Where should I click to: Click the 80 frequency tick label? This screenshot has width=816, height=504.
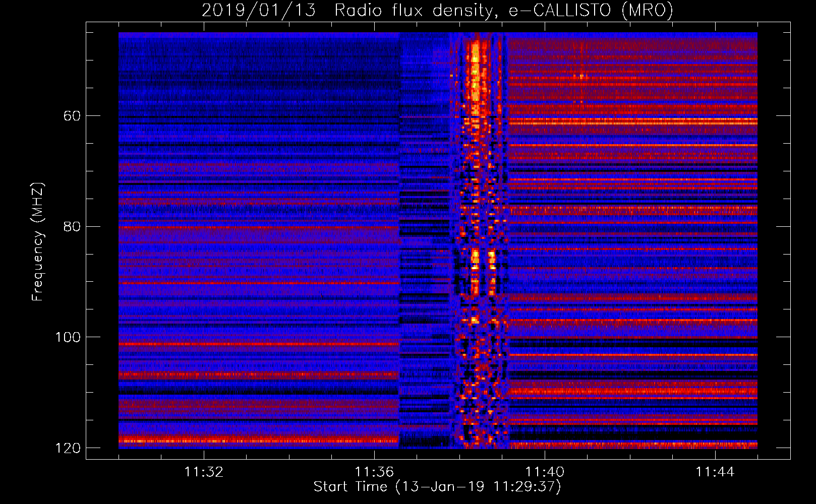pos(72,226)
